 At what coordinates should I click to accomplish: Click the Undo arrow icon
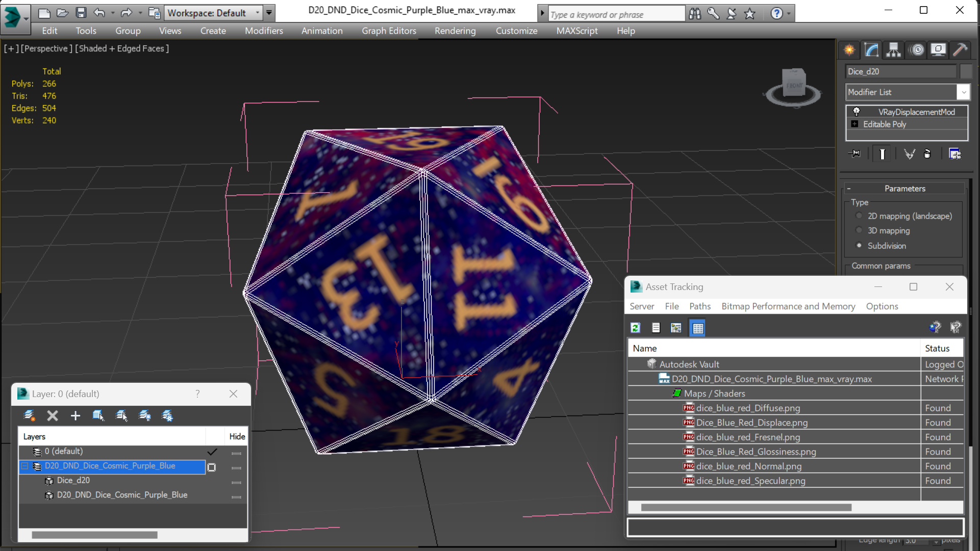(x=99, y=13)
